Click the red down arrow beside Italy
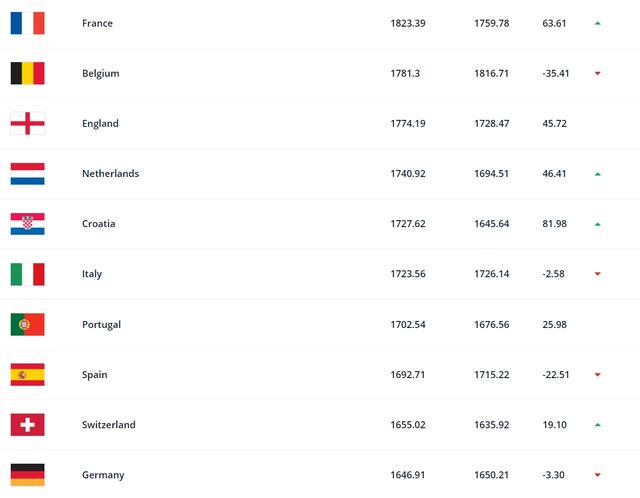Image resolution: width=640 pixels, height=498 pixels. click(598, 274)
